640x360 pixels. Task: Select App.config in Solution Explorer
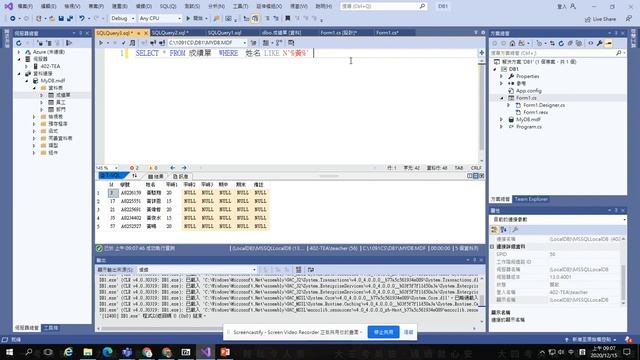pos(529,91)
